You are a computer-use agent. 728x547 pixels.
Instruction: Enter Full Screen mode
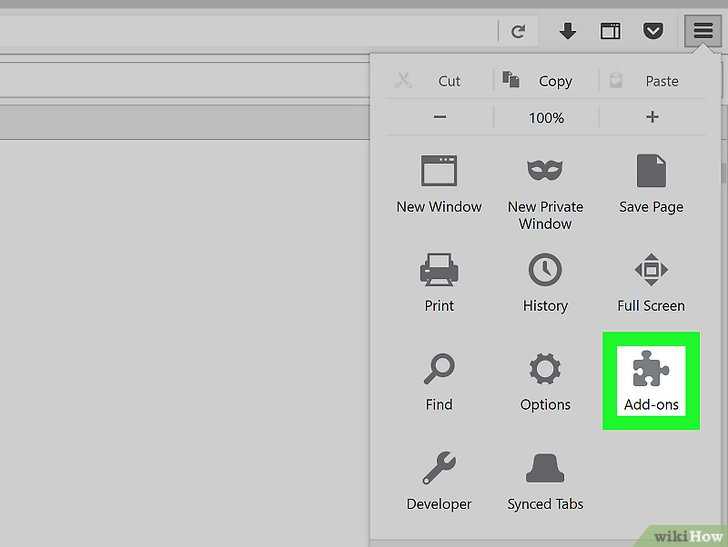coord(651,283)
